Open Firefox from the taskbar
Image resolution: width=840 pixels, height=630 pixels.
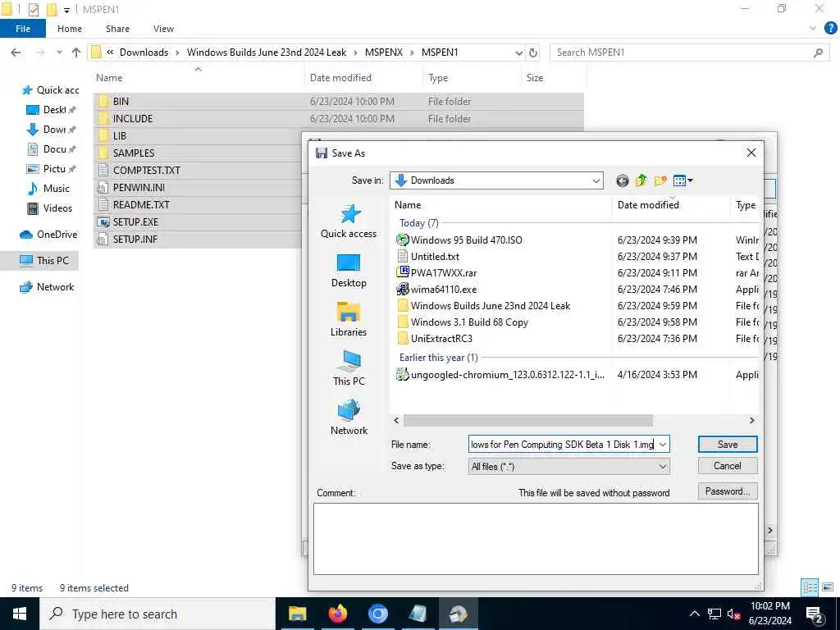337,614
